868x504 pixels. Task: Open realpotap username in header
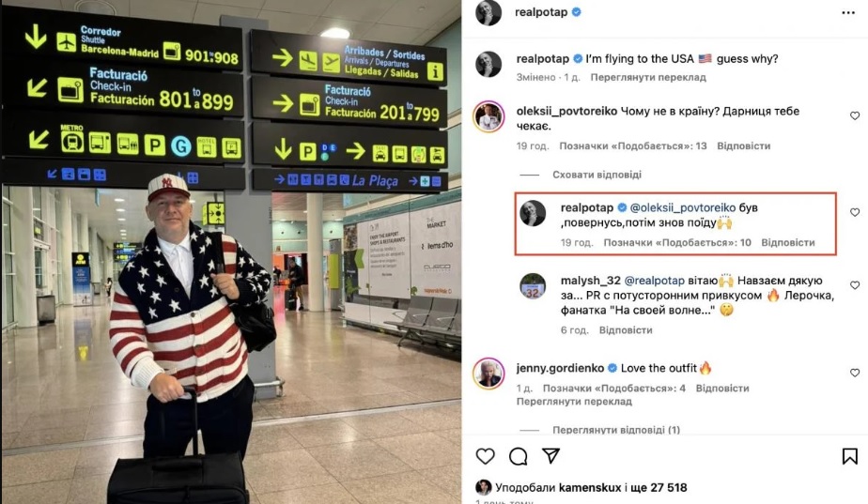[541, 12]
